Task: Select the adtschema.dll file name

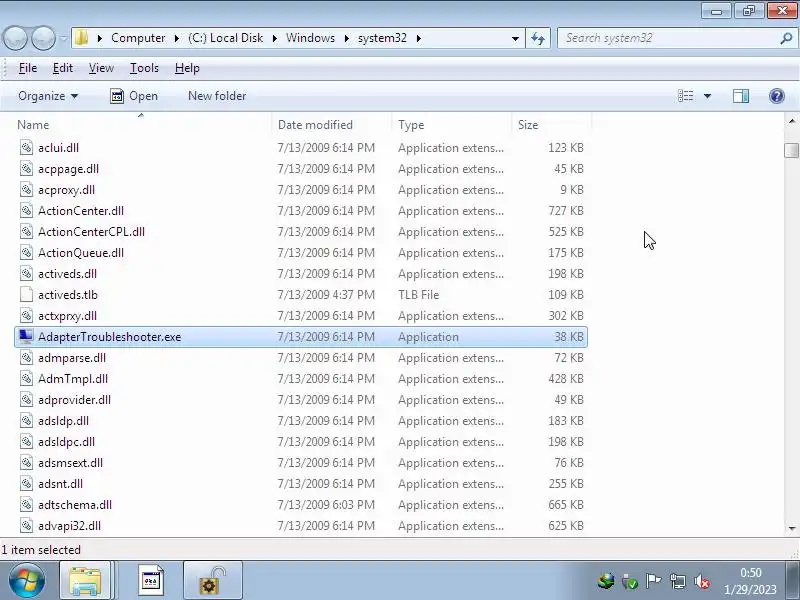Action: click(x=75, y=505)
